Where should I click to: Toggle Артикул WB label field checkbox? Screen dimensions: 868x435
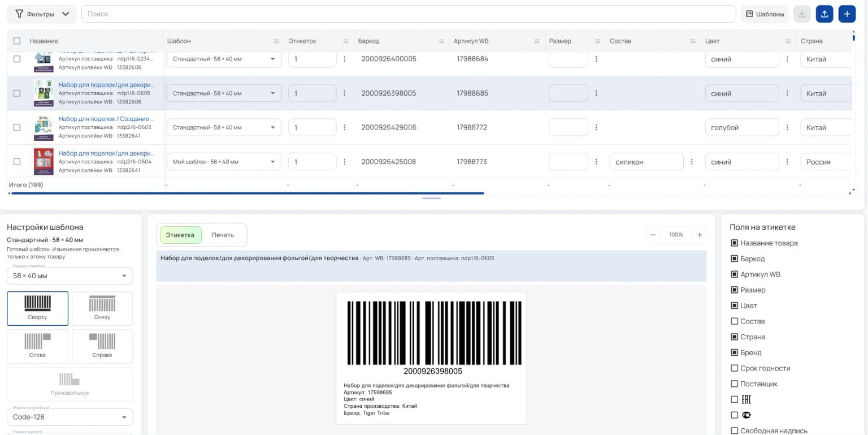coord(735,274)
